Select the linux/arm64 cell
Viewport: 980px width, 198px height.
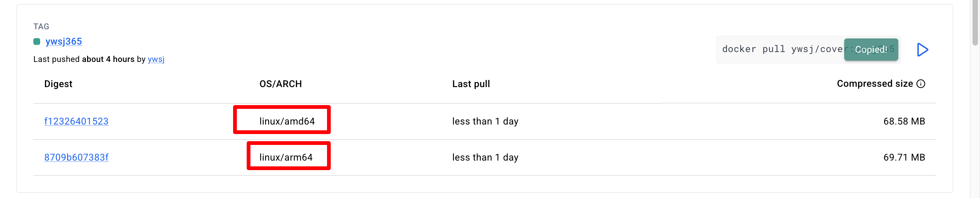point(286,157)
